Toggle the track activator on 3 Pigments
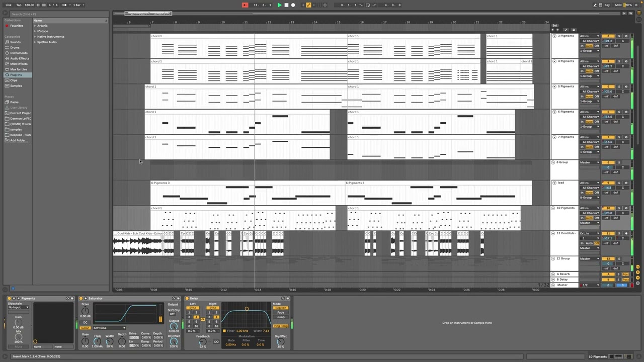Screen dimensions: 644x362 pyautogui.click(x=608, y=36)
